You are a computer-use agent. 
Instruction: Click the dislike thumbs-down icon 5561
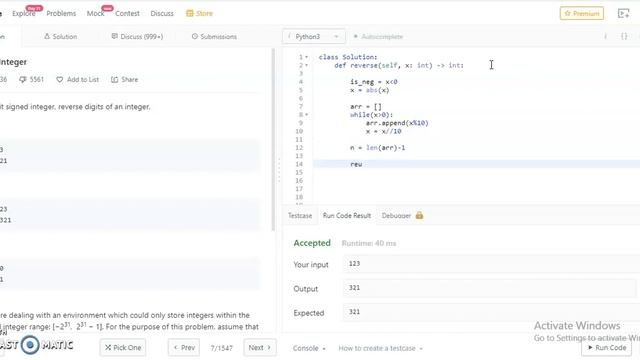coord(23,79)
